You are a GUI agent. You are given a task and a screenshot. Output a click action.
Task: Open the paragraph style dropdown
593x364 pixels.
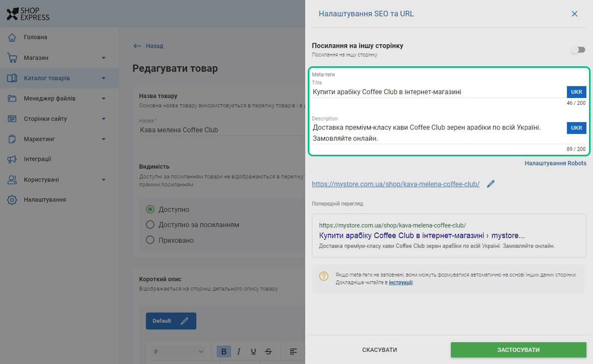[179, 351]
